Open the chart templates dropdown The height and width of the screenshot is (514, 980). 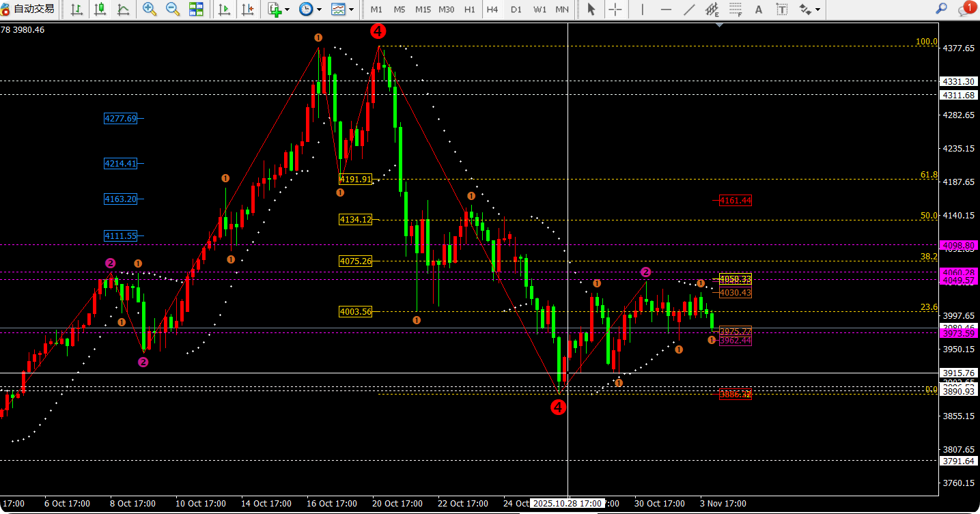[x=342, y=9]
